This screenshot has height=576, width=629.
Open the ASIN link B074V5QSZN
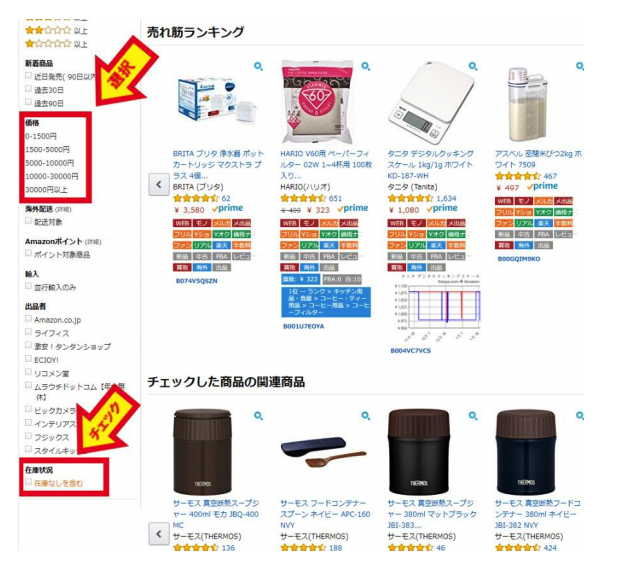coord(197,281)
